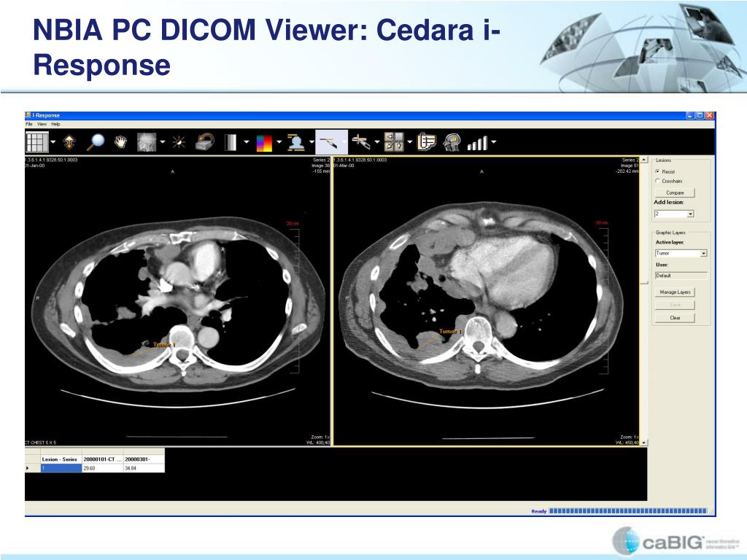Click the User Default field
The width and height of the screenshot is (747, 560).
tap(681, 276)
